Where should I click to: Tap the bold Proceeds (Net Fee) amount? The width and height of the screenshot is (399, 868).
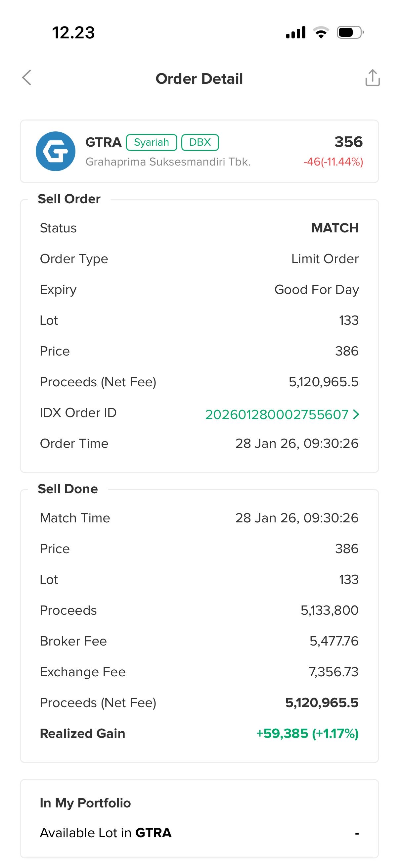pyautogui.click(x=322, y=702)
